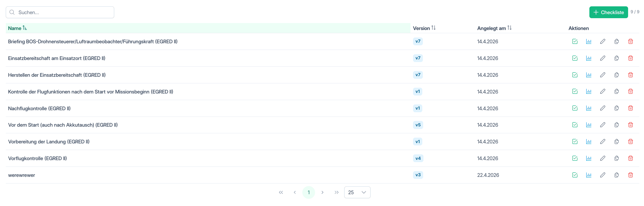Focus the Suchen search field
Image resolution: width=644 pixels, height=206 pixels.
click(x=60, y=12)
